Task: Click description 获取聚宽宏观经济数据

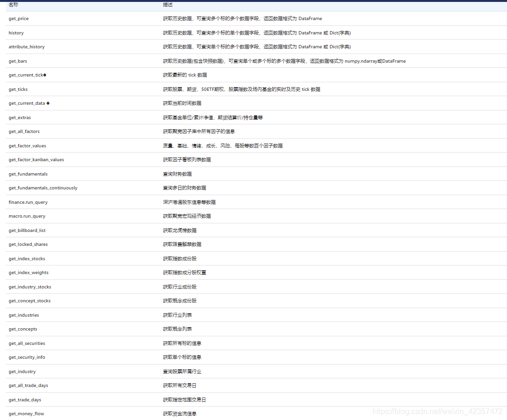Action: [x=187, y=216]
